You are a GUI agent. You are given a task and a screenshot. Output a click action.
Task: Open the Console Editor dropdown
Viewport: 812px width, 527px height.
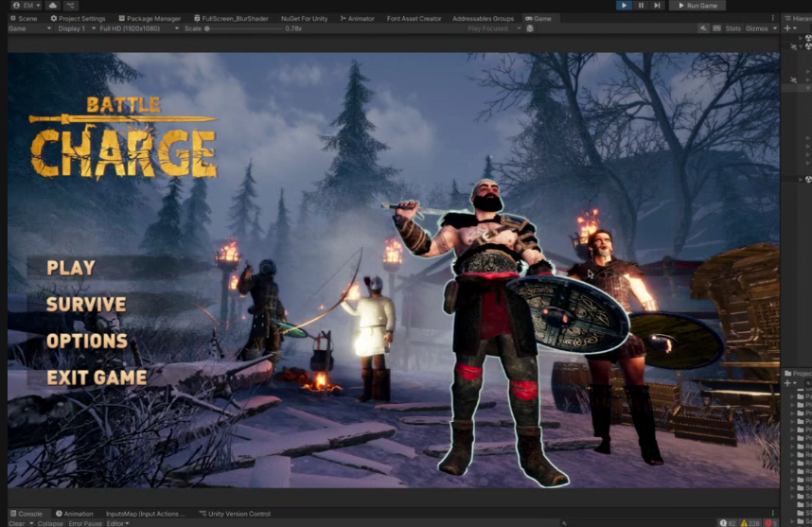117,523
